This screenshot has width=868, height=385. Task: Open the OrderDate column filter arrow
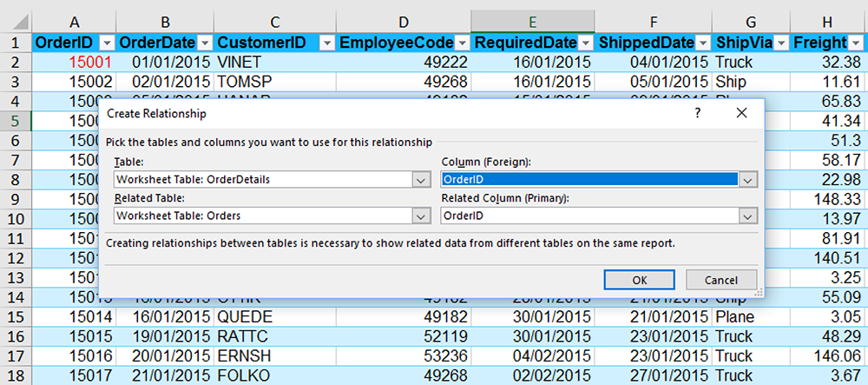[205, 43]
